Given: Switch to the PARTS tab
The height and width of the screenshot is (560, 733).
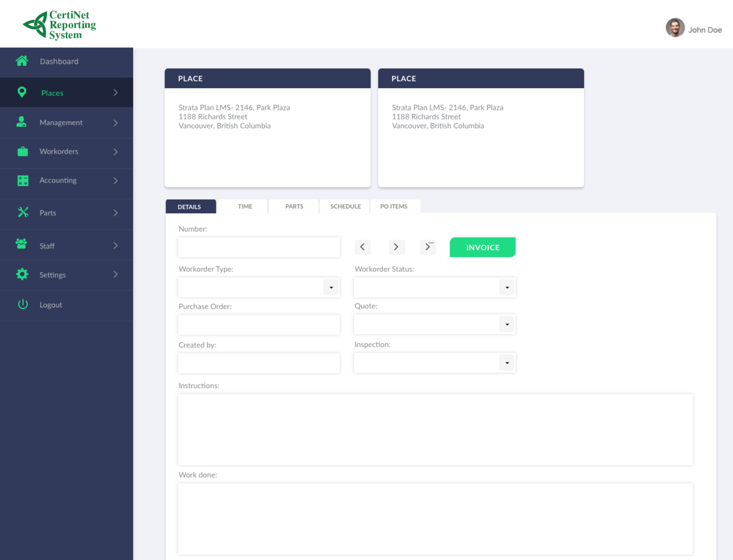Looking at the screenshot, I should pyautogui.click(x=294, y=206).
